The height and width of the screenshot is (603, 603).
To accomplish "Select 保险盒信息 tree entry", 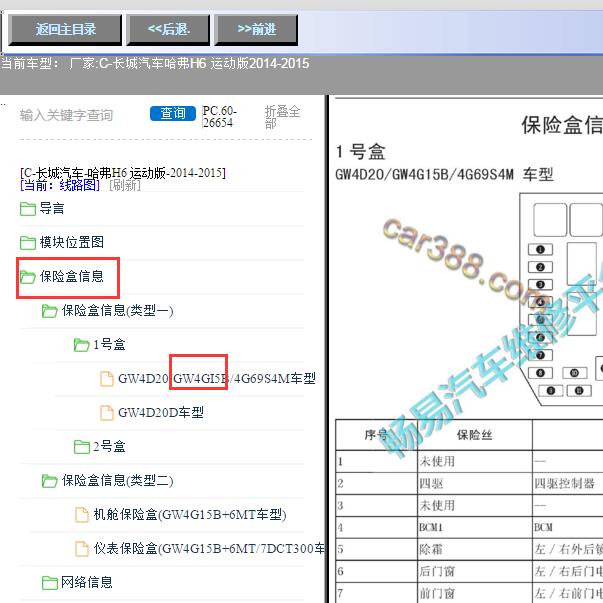I will [72, 276].
